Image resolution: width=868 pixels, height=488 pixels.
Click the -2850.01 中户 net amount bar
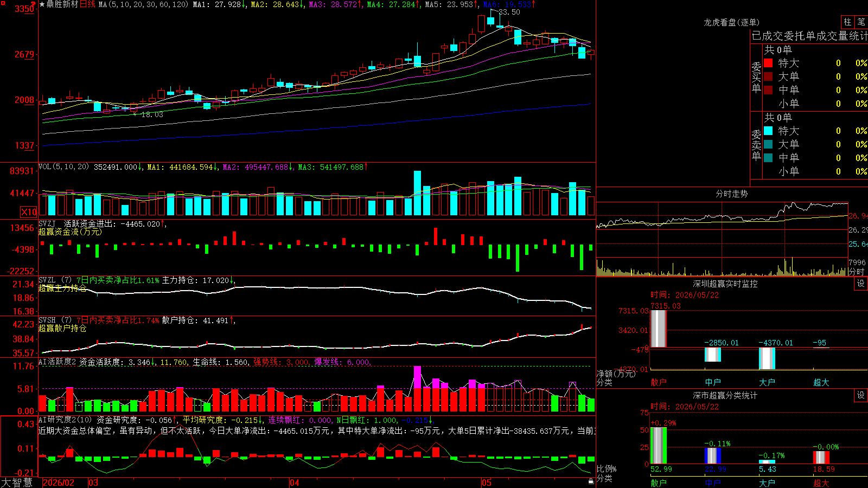713,355
